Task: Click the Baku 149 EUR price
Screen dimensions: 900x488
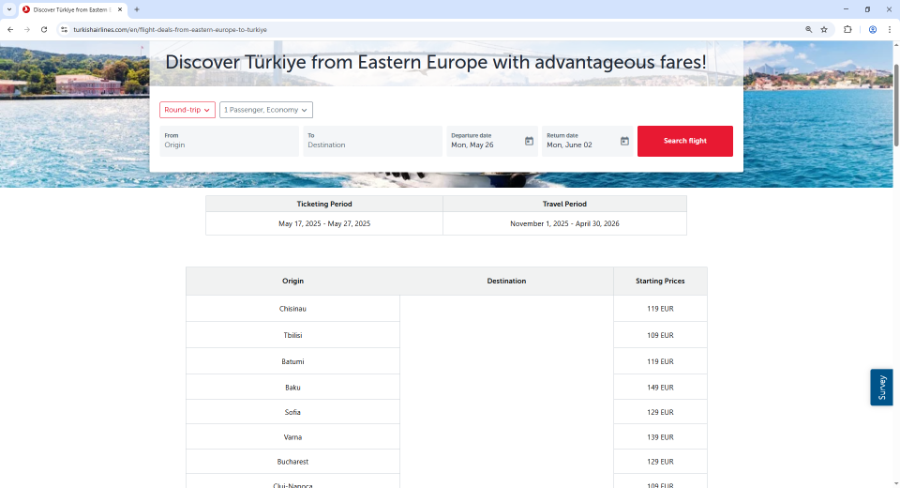Action: [660, 387]
